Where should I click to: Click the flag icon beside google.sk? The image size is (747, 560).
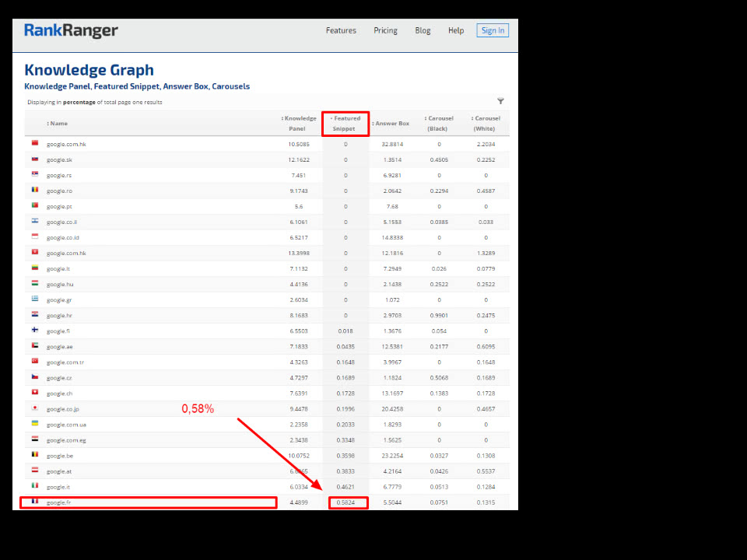coord(35,159)
